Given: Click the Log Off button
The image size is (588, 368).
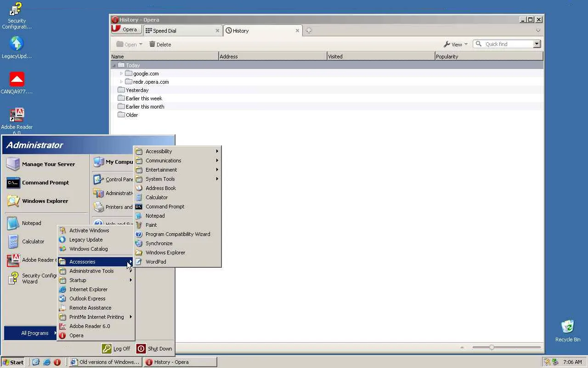Looking at the screenshot, I should click(116, 349).
